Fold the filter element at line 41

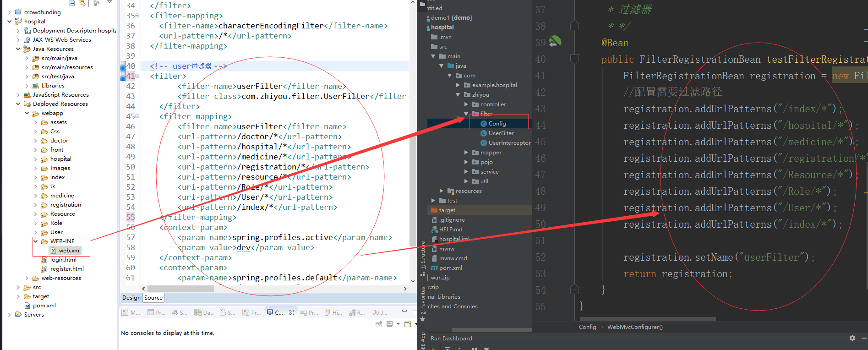pos(137,76)
